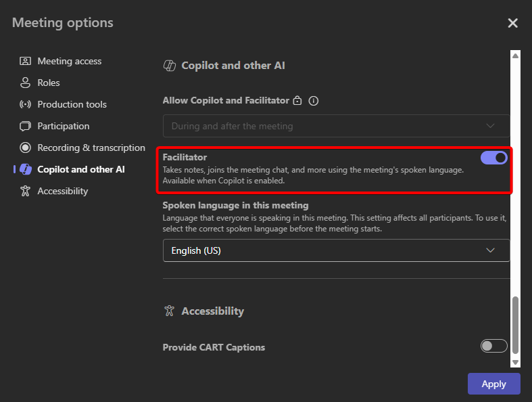
Task: Click the 'Available when Copilot is enabled' text
Action: point(224,181)
